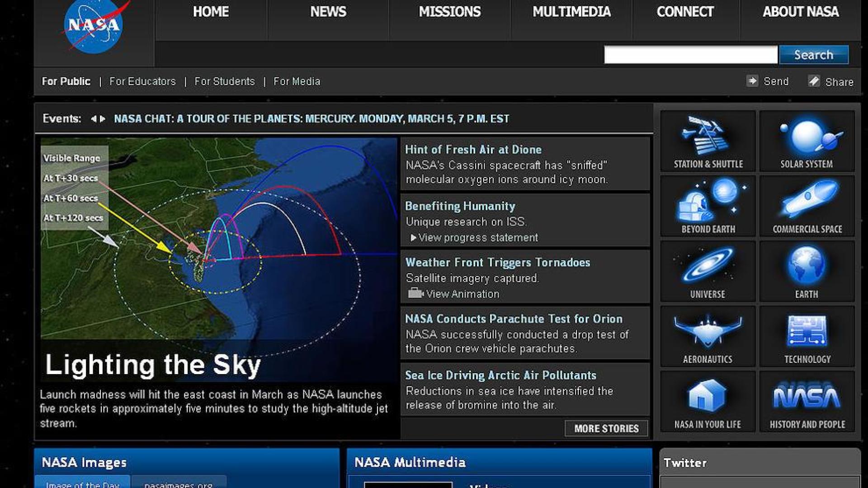Viewport: 868px width, 488px height.
Task: Show next event with right arrow
Action: click(x=103, y=119)
